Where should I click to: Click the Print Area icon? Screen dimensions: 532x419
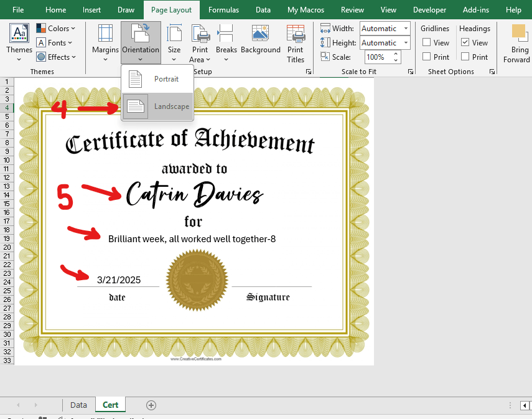click(200, 34)
